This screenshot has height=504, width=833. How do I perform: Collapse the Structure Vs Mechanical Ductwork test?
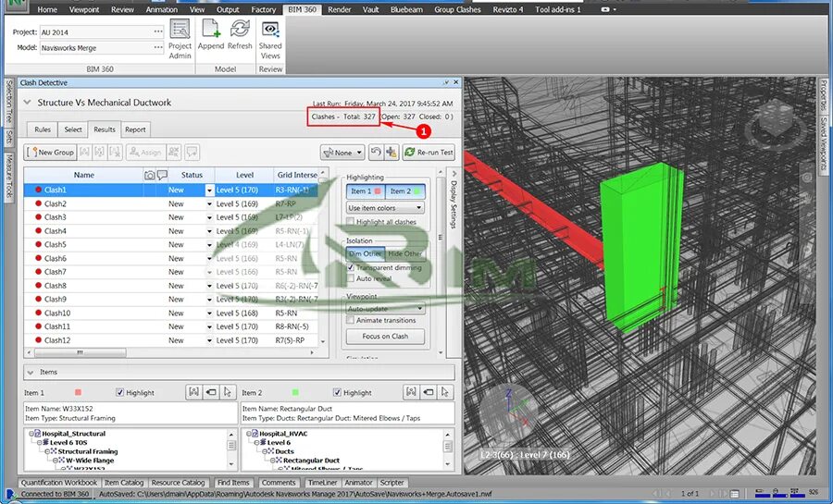(x=27, y=103)
